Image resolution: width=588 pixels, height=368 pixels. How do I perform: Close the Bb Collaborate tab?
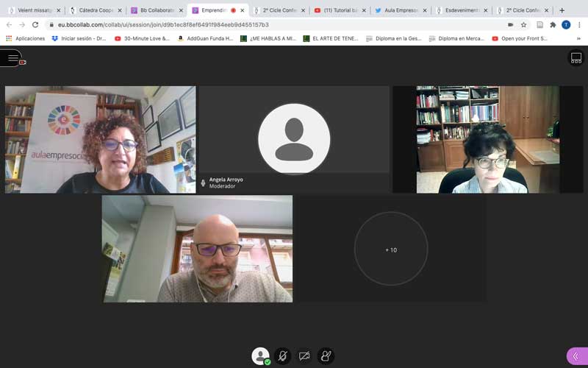coord(181,10)
